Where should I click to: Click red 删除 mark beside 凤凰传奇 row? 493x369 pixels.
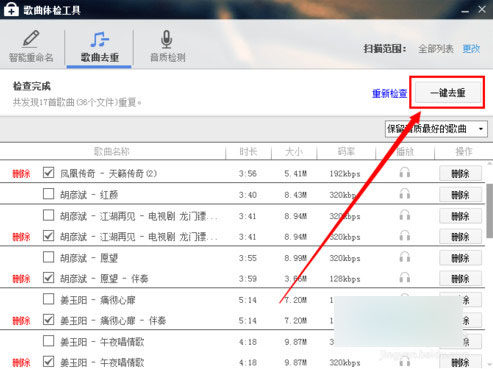pos(21,174)
